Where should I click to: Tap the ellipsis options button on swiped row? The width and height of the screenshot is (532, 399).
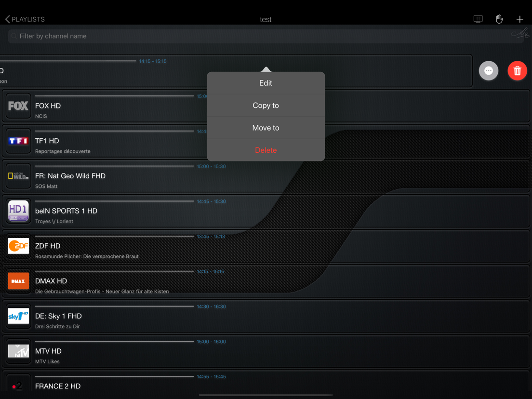click(x=488, y=70)
